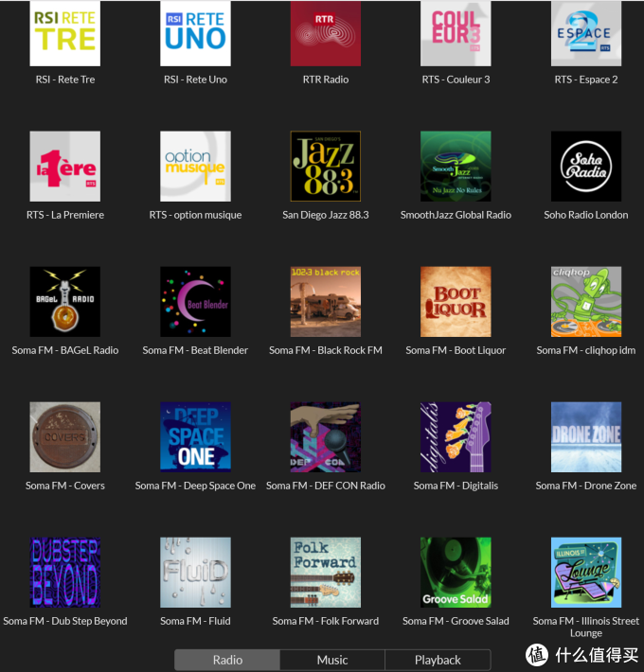Viewport: 644px width, 672px height.
Task: Click the cliqhop robot DJ artwork
Action: click(x=586, y=302)
